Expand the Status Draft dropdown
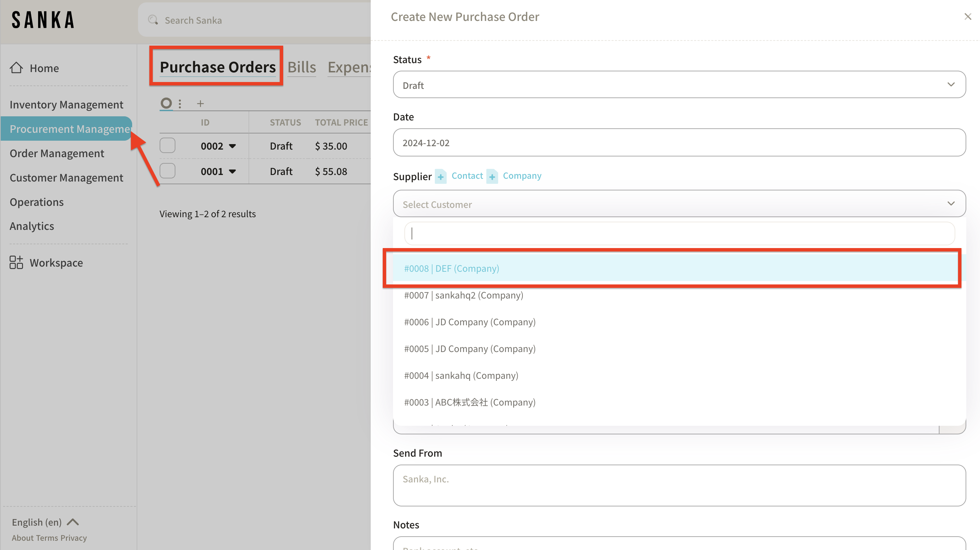 (x=679, y=85)
